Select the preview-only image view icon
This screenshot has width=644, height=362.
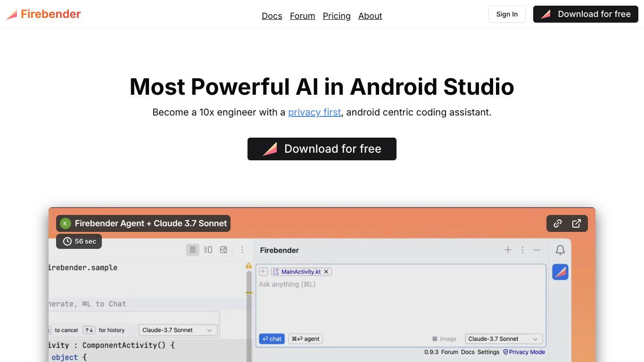223,250
